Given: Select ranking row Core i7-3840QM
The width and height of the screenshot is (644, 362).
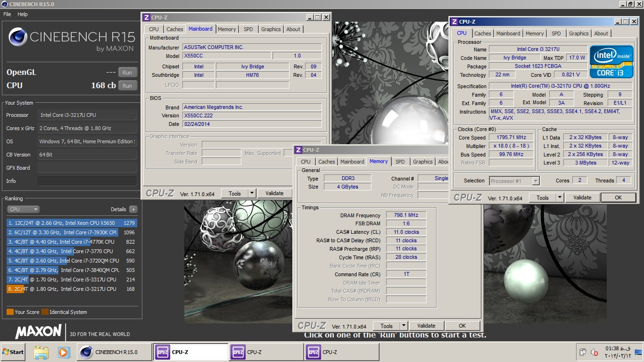Looking at the screenshot, I should point(72,270).
